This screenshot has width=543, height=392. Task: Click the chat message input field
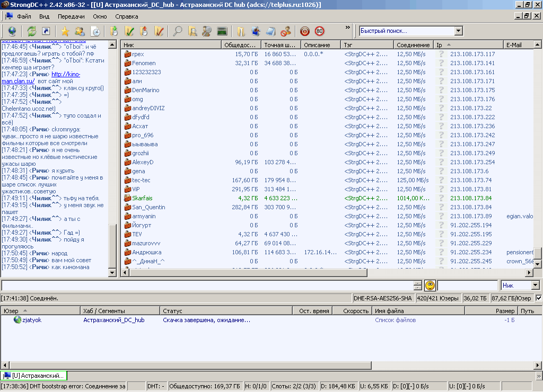(208, 286)
